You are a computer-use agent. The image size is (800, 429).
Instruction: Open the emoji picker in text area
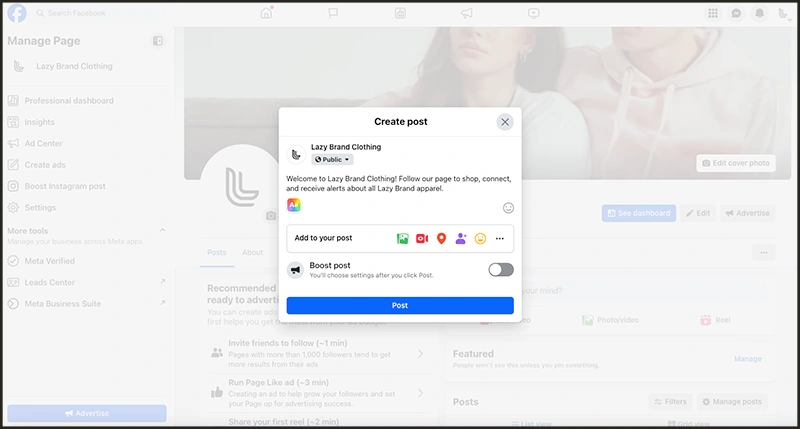tap(508, 208)
